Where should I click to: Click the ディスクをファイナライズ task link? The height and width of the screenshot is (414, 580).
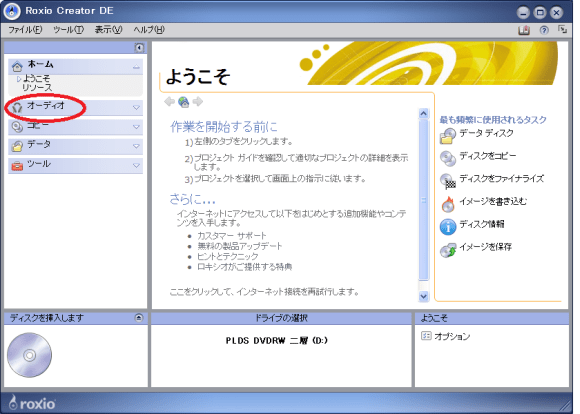(502, 179)
